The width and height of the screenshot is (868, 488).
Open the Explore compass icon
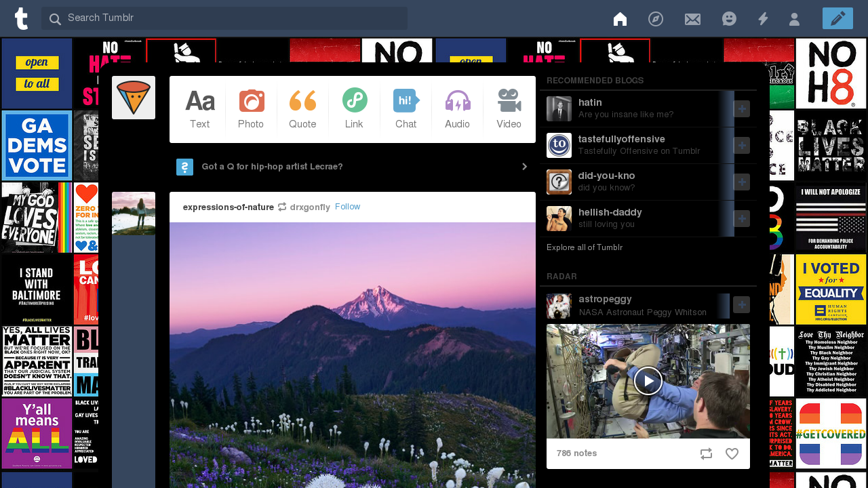pos(656,19)
